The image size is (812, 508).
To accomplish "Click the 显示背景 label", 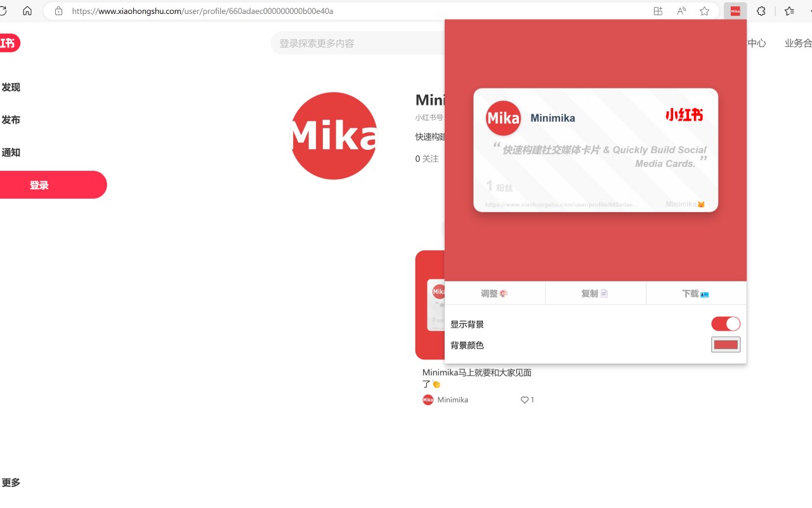I will tap(467, 324).
